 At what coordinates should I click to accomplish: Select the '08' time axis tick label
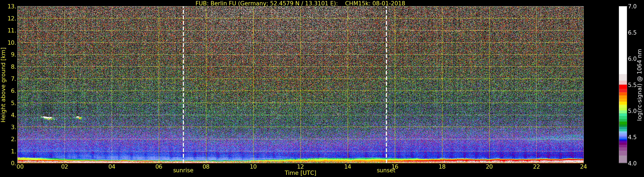coord(206,166)
